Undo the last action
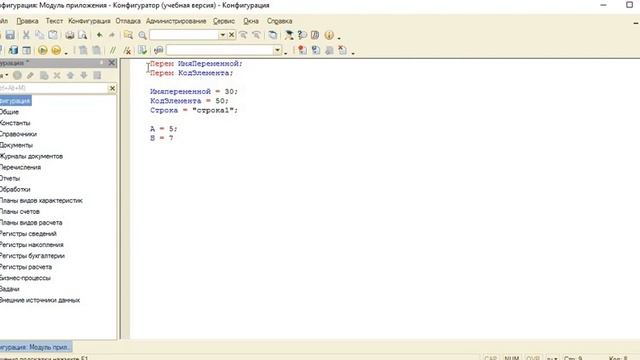Viewport: 640px width, 360px height. 99,35
